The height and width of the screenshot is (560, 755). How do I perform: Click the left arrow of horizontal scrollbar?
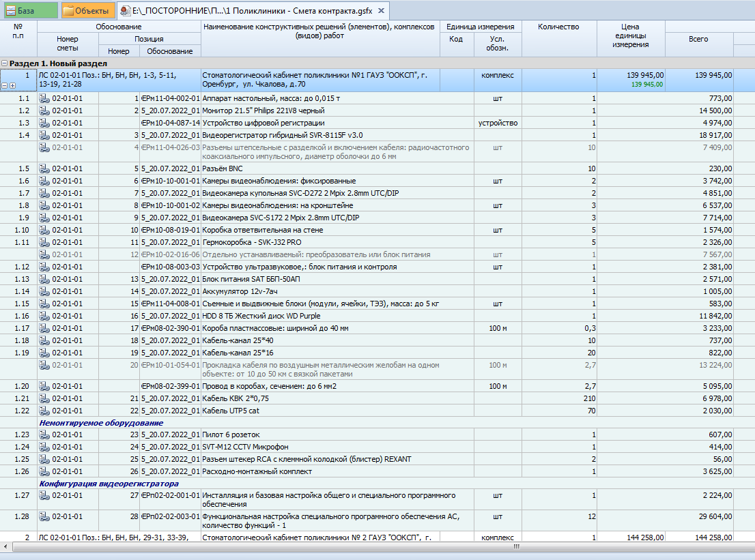[x=6, y=546]
